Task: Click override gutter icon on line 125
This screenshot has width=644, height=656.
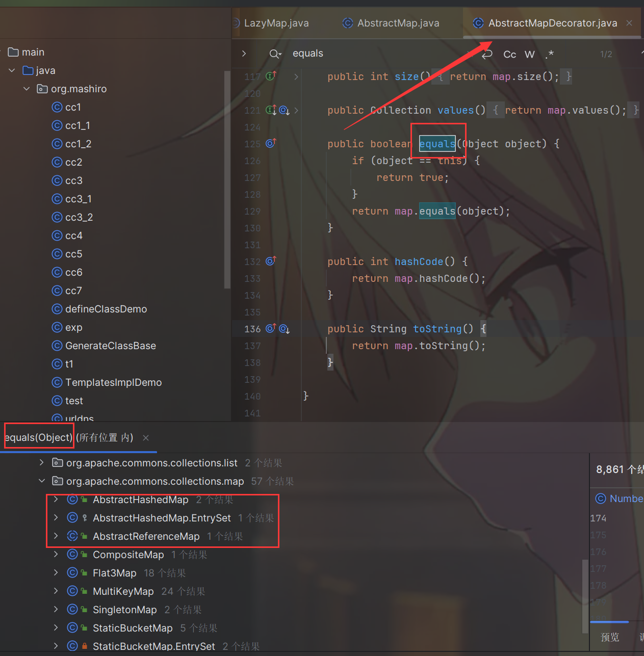Action: (271, 143)
